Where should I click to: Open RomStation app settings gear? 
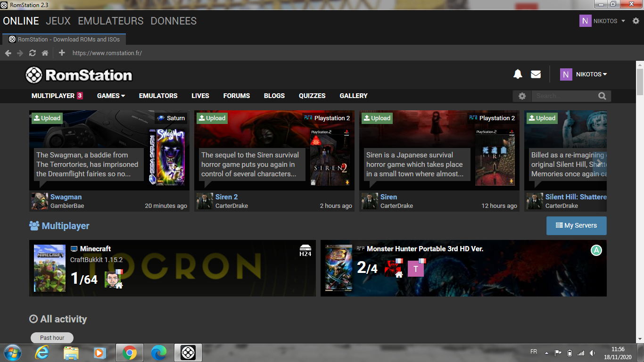click(x=636, y=21)
